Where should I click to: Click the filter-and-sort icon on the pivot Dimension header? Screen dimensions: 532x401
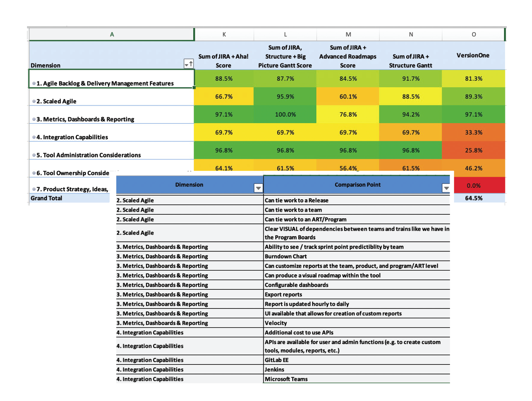[x=189, y=64]
